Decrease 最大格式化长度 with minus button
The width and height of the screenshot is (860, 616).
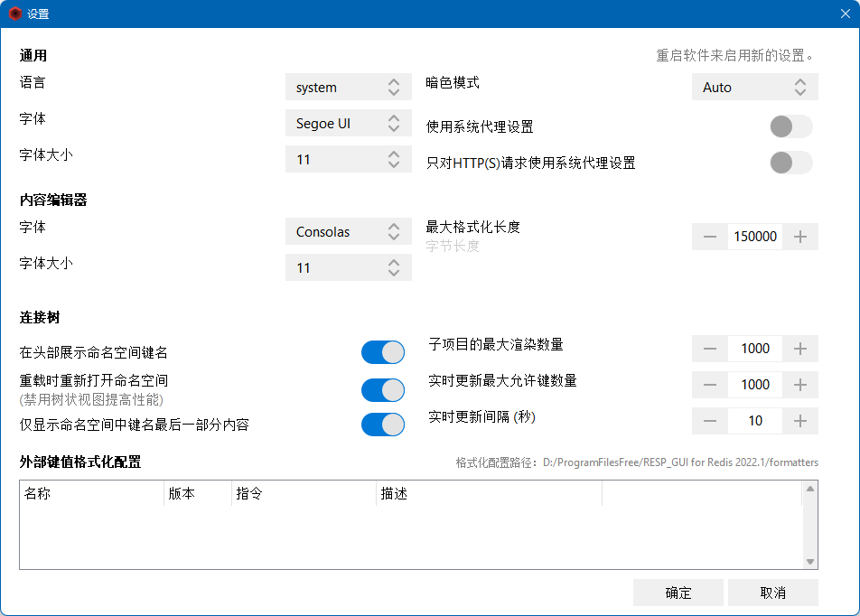coord(710,237)
